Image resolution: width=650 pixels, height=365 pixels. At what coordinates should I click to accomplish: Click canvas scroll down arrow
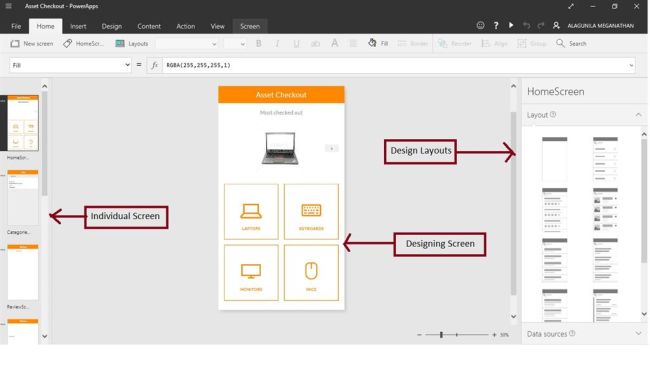pos(514,316)
